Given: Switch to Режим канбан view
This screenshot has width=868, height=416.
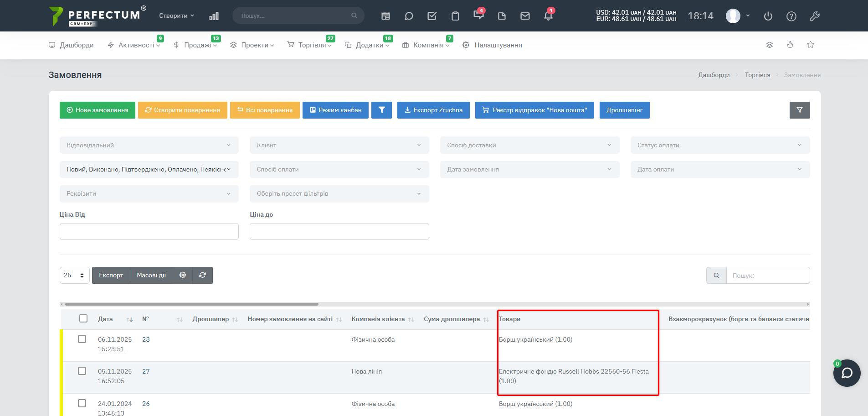Looking at the screenshot, I should pyautogui.click(x=335, y=110).
